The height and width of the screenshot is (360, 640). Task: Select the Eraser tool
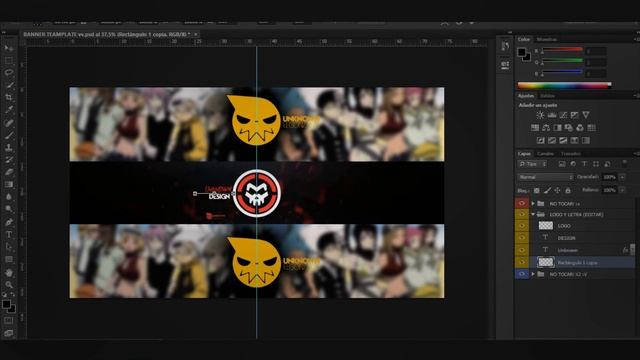(9, 172)
